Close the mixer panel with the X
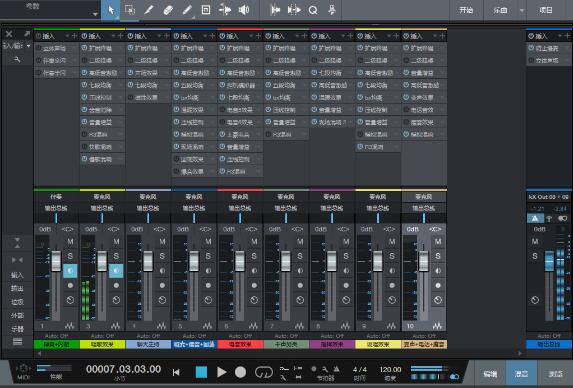The image size is (573, 388). coord(9,34)
